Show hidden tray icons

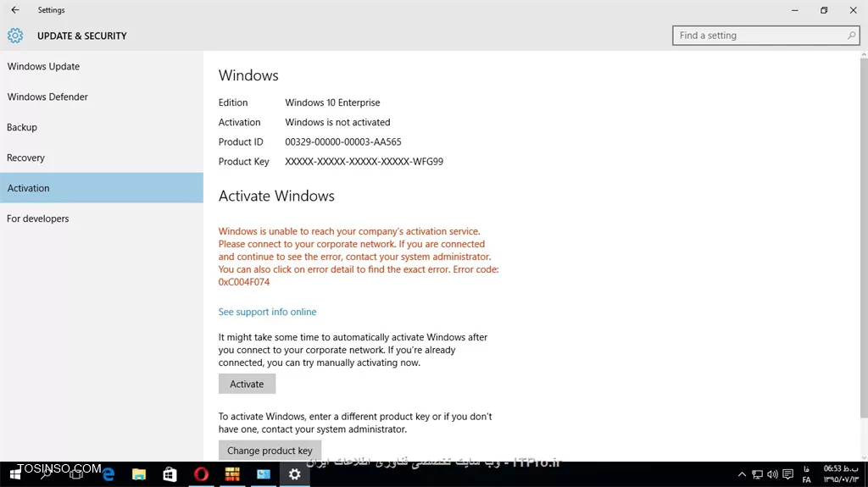tap(742, 474)
